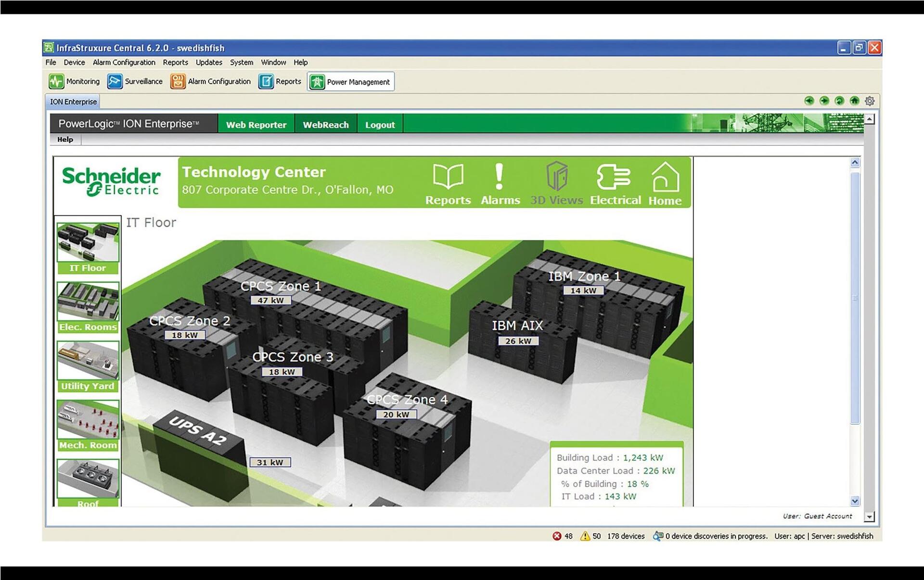Select the Mech. Room thumbnail

coord(88,426)
